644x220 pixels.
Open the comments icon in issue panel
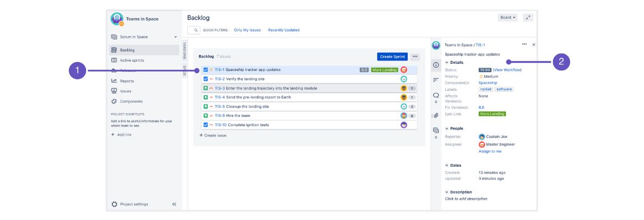pyautogui.click(x=436, y=95)
